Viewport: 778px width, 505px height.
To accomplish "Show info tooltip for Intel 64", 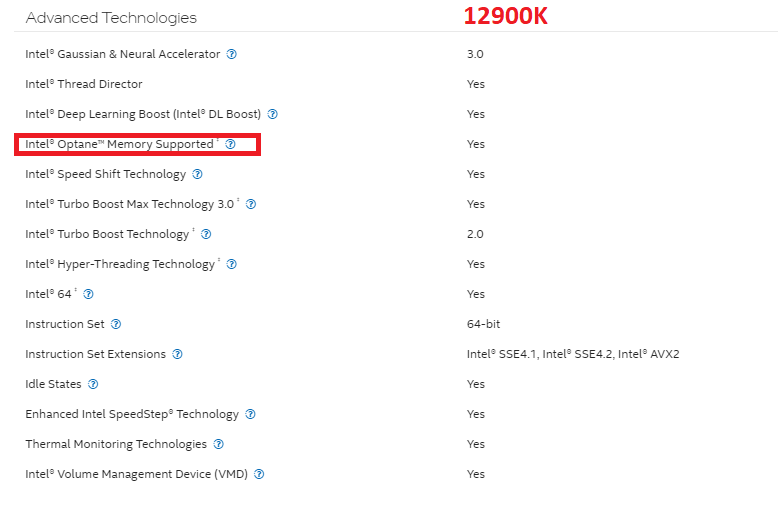I will (88, 294).
